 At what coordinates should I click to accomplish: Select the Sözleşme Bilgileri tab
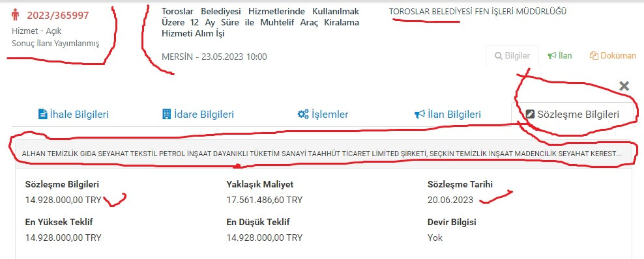[572, 115]
